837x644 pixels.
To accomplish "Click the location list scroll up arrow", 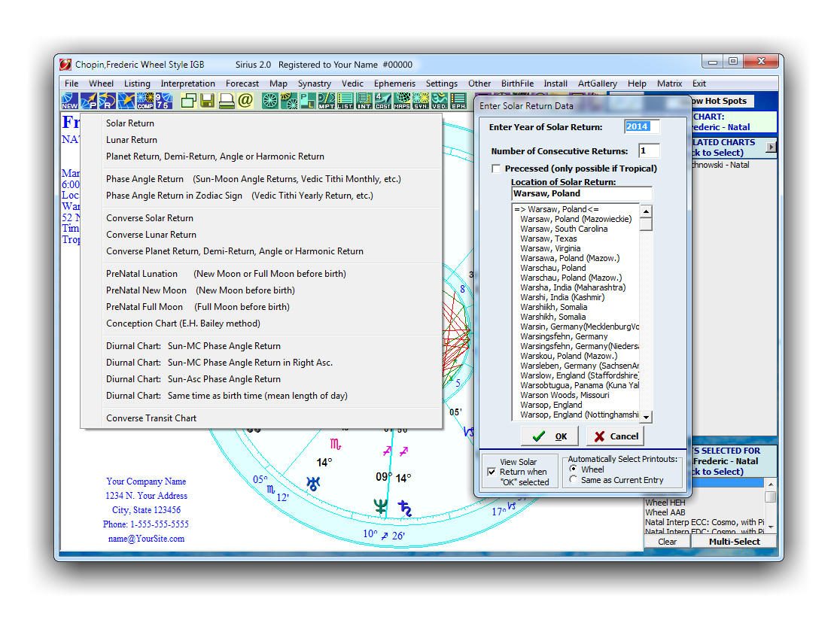I will click(646, 211).
